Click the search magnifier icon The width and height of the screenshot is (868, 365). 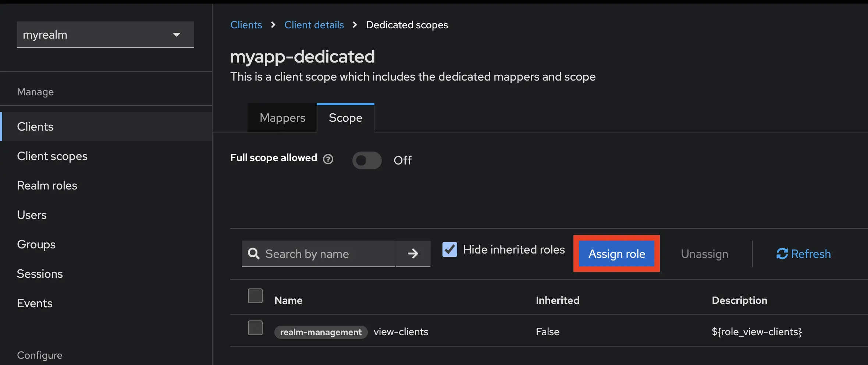click(254, 254)
